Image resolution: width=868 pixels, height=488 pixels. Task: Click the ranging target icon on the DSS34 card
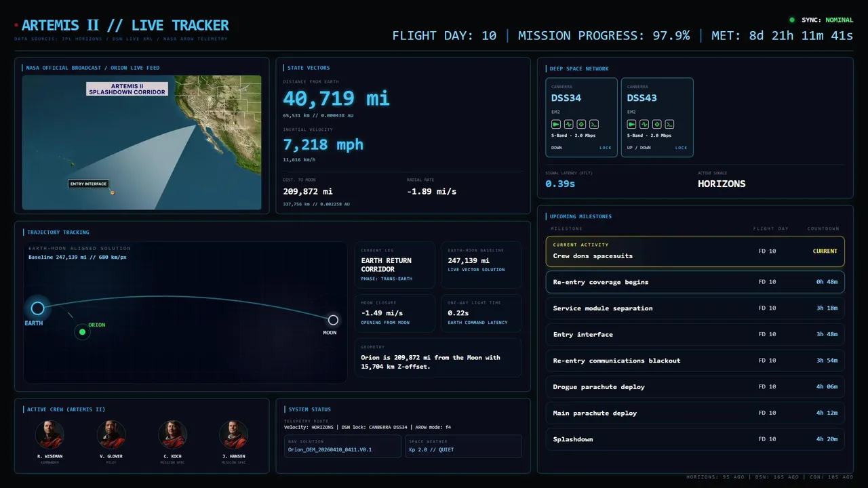[581, 125]
